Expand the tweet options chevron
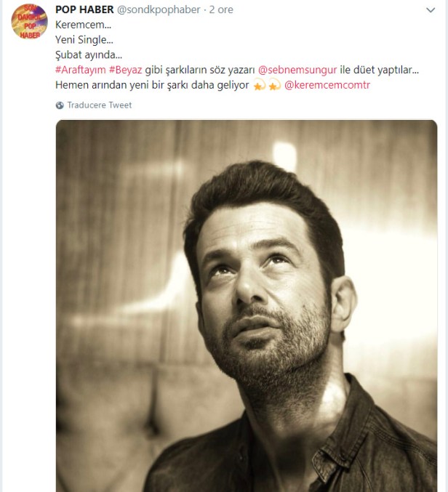 [432, 12]
